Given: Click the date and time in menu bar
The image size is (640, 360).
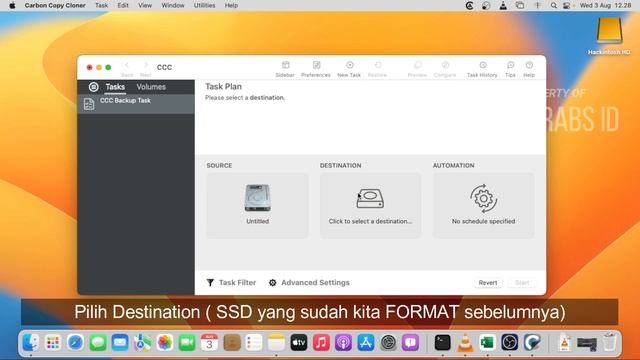Looking at the screenshot, I should pos(605,5).
